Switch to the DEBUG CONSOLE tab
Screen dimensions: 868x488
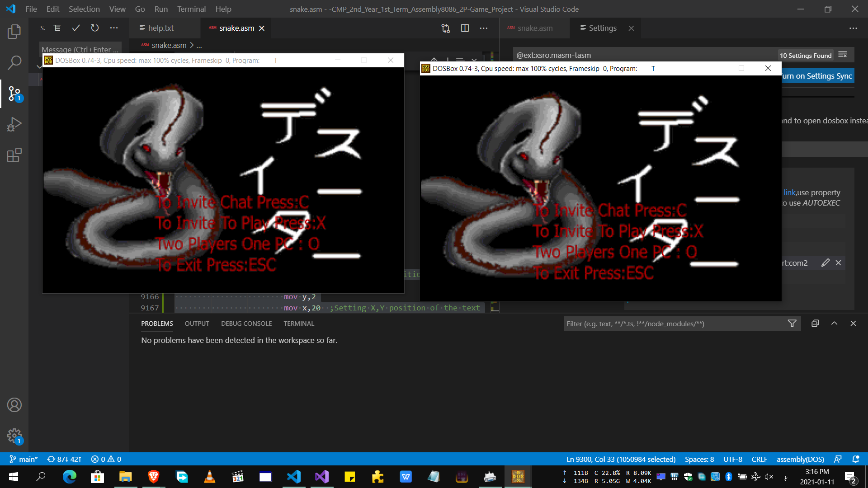pos(246,324)
